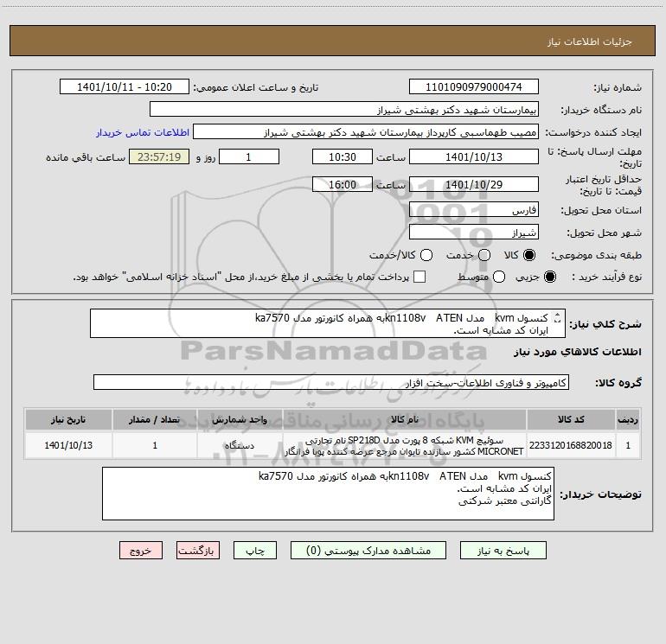Click the need date cell 1401/10/13

pyautogui.click(x=68, y=445)
